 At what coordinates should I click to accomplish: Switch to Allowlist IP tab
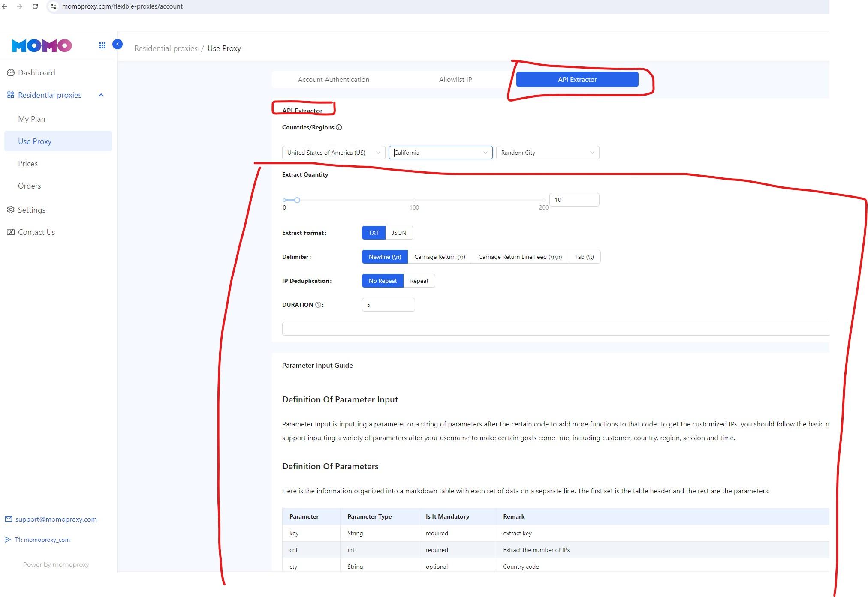coord(455,80)
